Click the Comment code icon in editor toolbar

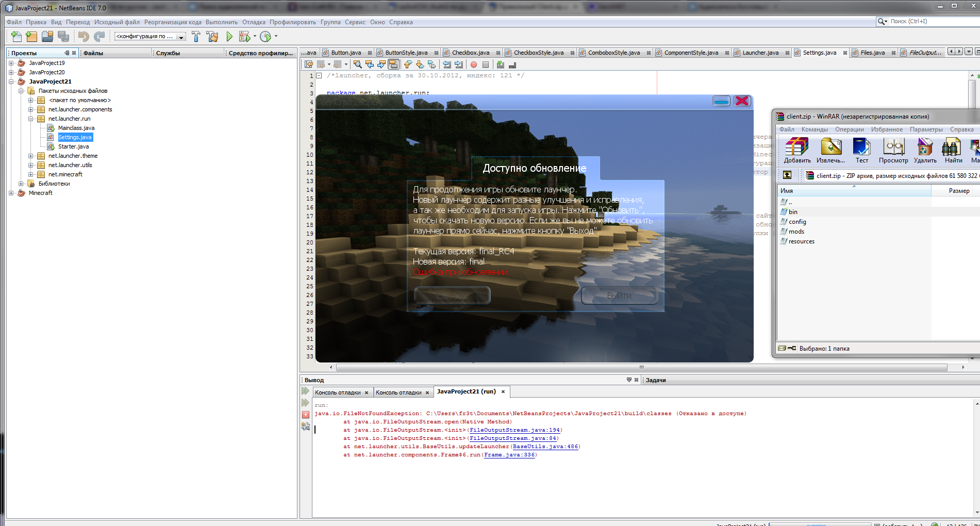pyautogui.click(x=500, y=64)
